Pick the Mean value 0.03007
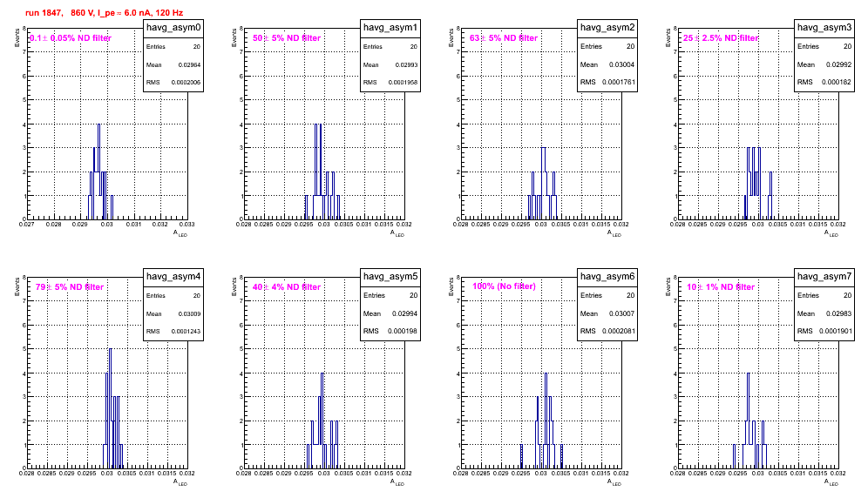 [621, 313]
